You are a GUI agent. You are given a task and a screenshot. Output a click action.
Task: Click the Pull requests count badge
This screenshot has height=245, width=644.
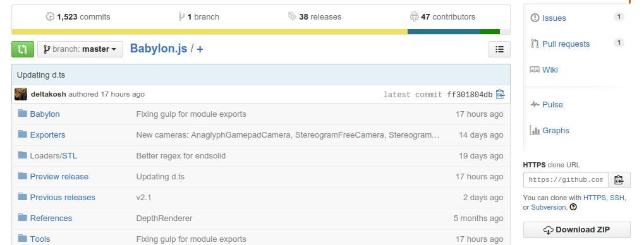[x=619, y=43]
